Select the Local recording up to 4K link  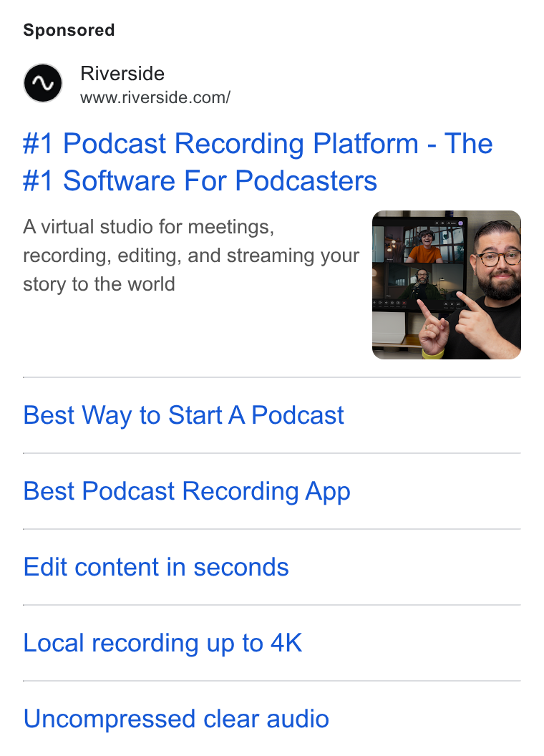(x=162, y=643)
